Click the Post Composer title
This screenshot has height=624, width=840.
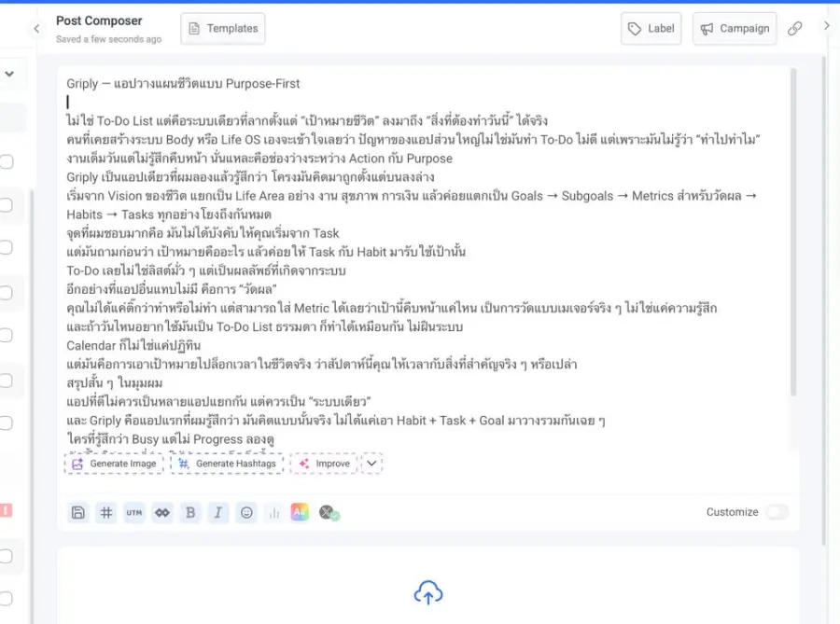point(99,21)
